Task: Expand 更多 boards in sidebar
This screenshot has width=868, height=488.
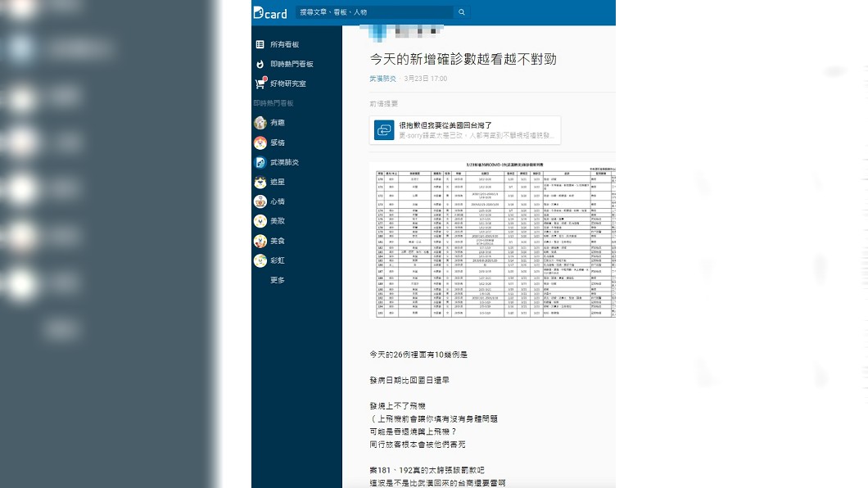Action: (278, 280)
